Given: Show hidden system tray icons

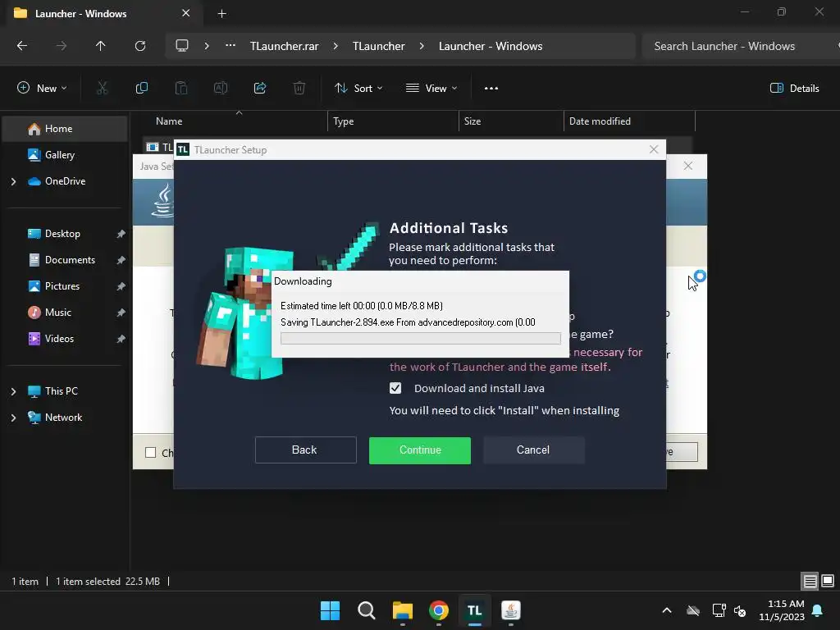Looking at the screenshot, I should tap(667, 610).
